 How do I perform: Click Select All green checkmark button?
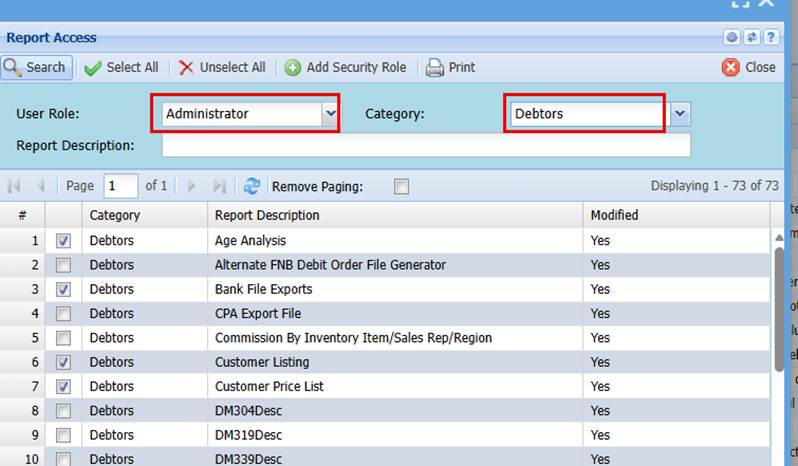coord(122,67)
